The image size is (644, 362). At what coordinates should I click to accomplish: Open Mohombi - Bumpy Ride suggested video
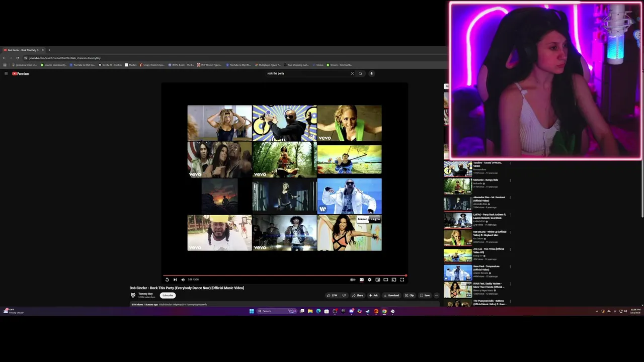tap(477, 186)
